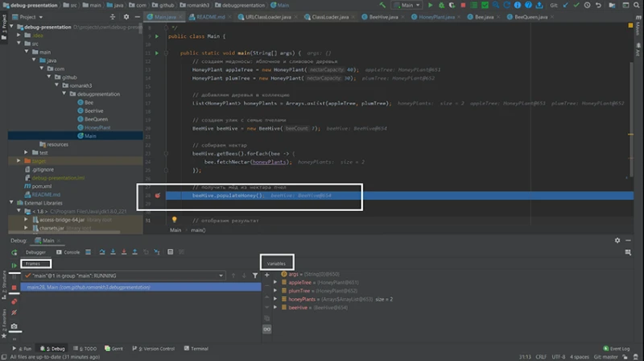
Task: Click the Search Everywhere magnifier icon
Action: (637, 5)
